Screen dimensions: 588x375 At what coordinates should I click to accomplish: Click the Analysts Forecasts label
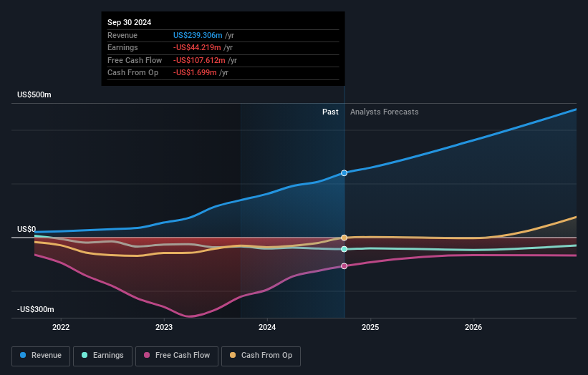pyautogui.click(x=385, y=112)
